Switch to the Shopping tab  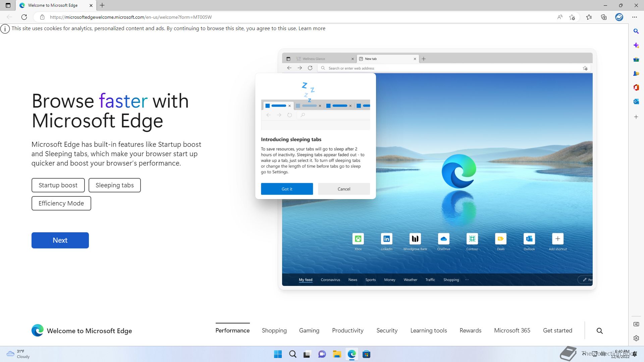(x=274, y=330)
